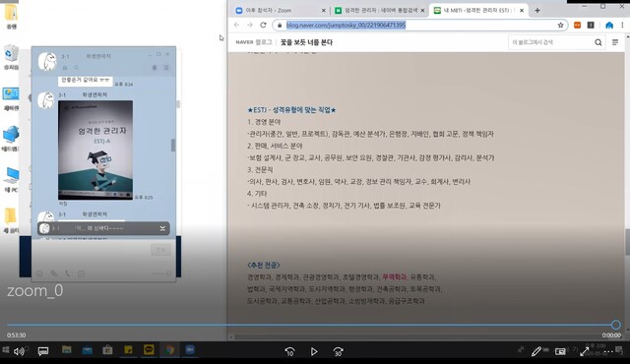The image size is (630, 364).
Task: Open blog title '꽃을 보듯 너를 본다'
Action: (306, 42)
